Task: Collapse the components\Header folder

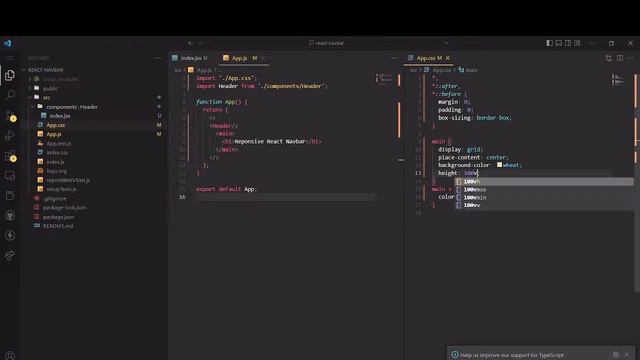Action: pos(33,107)
